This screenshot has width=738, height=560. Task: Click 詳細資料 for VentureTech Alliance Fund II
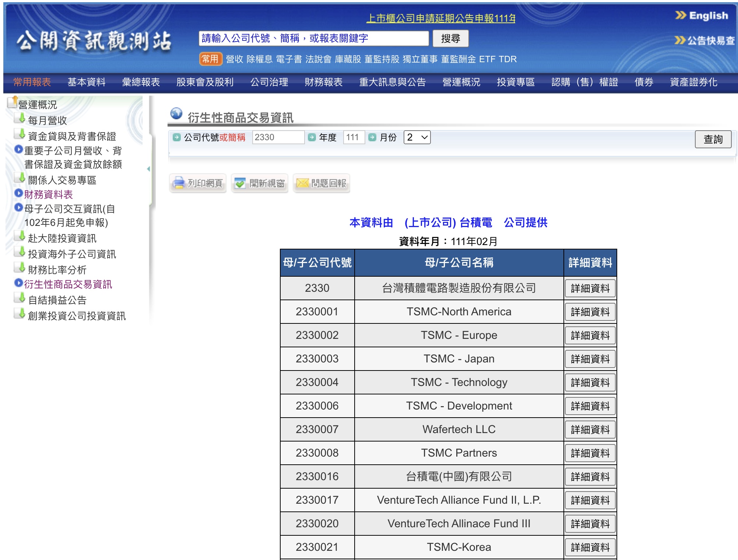(590, 500)
